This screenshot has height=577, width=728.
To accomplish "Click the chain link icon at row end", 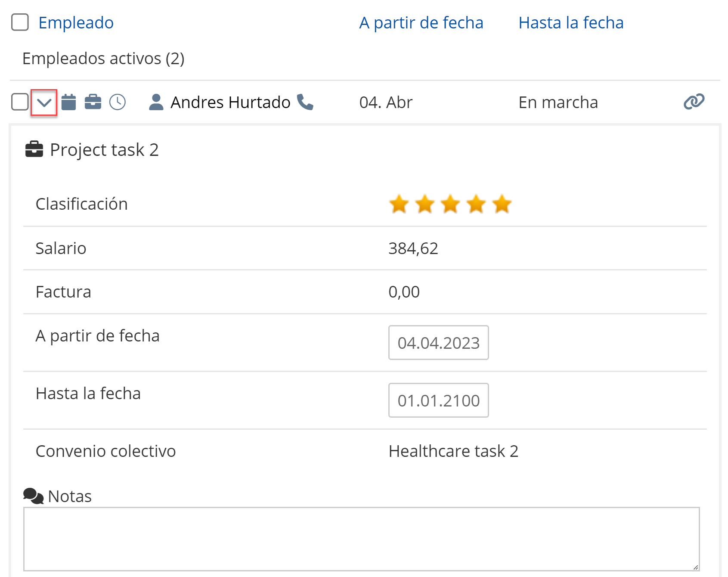I will tap(694, 102).
